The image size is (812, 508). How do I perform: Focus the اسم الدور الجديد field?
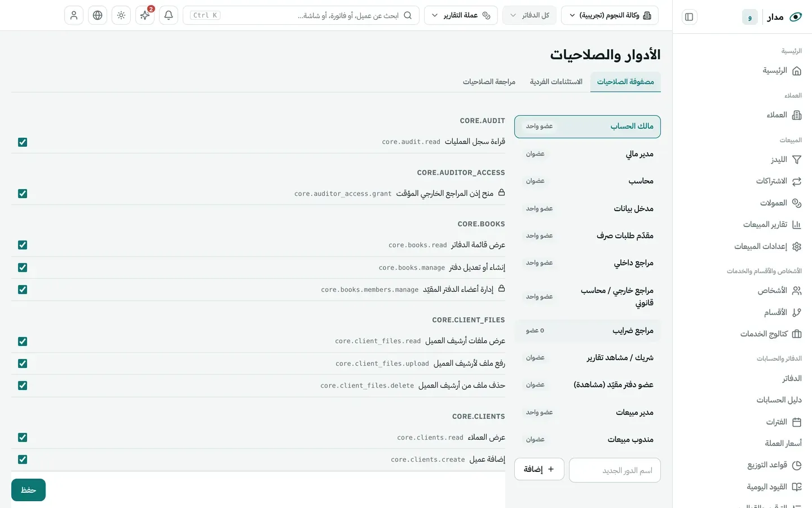click(x=615, y=470)
